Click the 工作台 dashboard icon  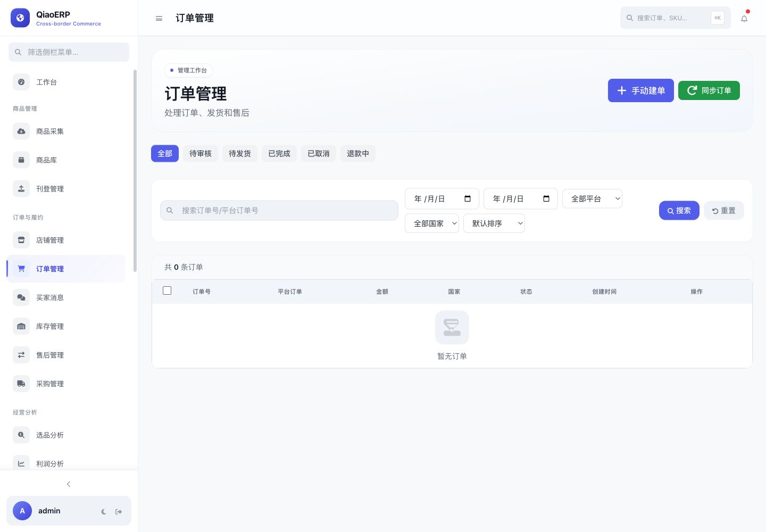coord(21,82)
